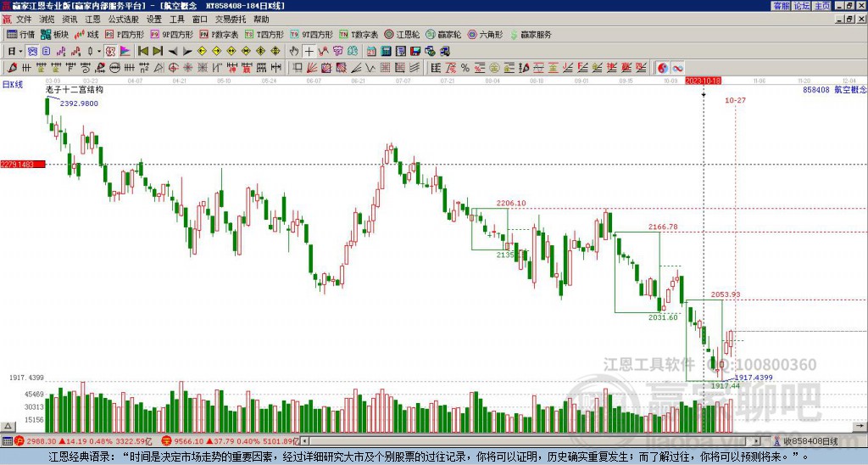Screen dimensions: 868x465
Task: Click the 10-27 date label
Action: click(x=735, y=100)
